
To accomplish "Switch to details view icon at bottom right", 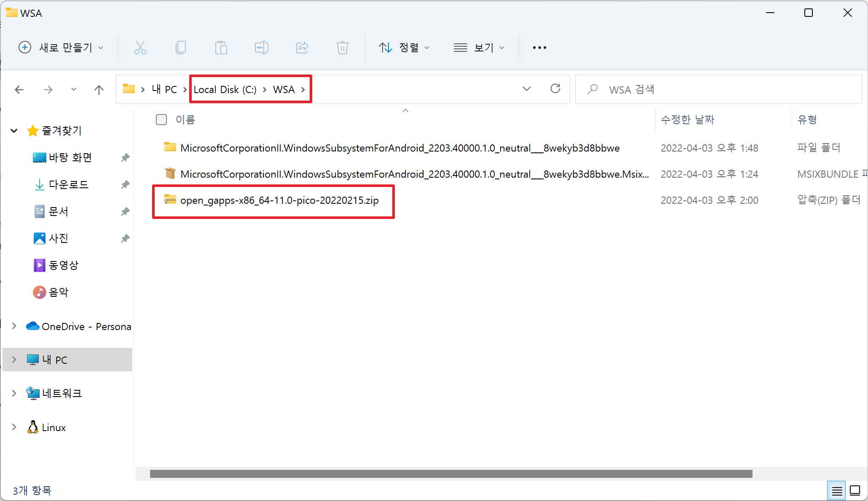I will tap(837, 491).
